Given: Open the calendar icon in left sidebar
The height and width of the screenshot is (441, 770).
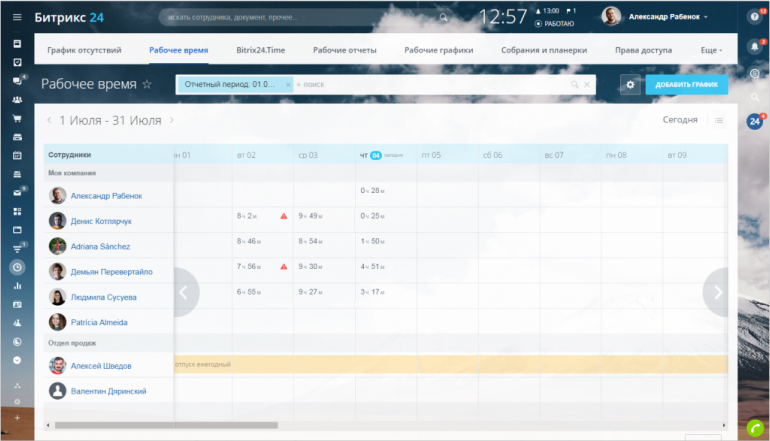Looking at the screenshot, I should click(x=17, y=155).
